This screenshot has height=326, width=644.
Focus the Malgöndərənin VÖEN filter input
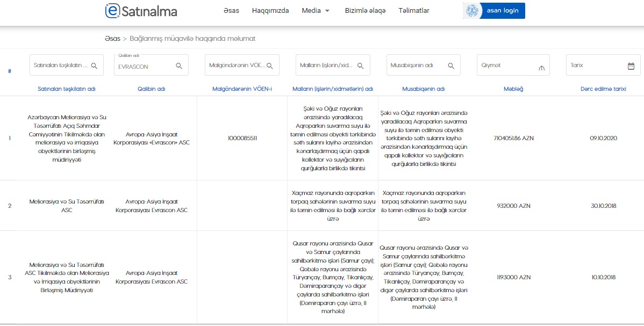point(242,66)
